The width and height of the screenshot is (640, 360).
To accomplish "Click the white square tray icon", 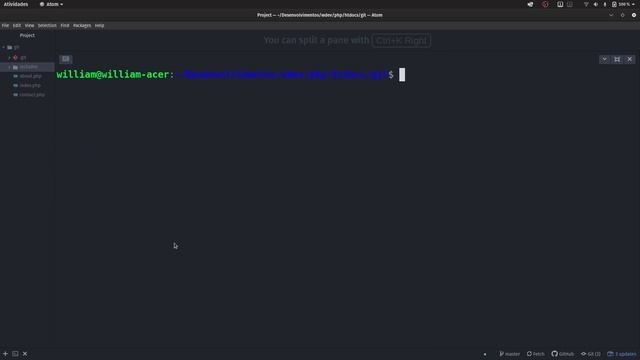I will point(560,4).
